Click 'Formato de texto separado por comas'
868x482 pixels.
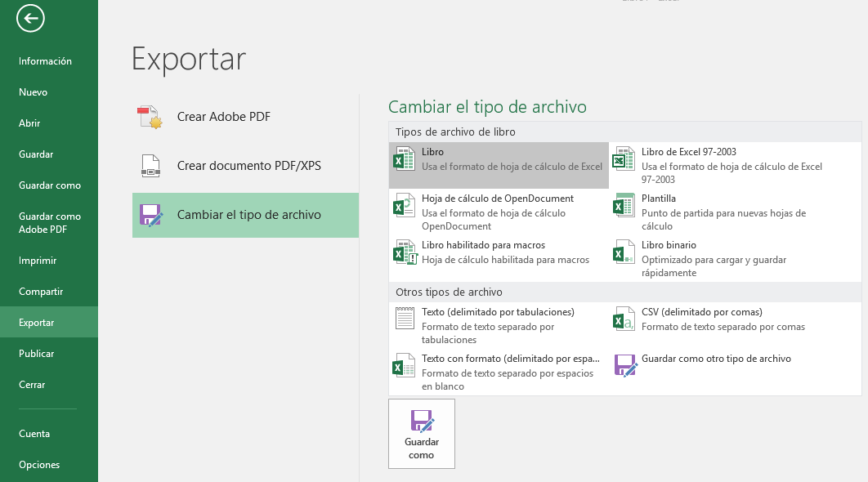[x=723, y=327]
